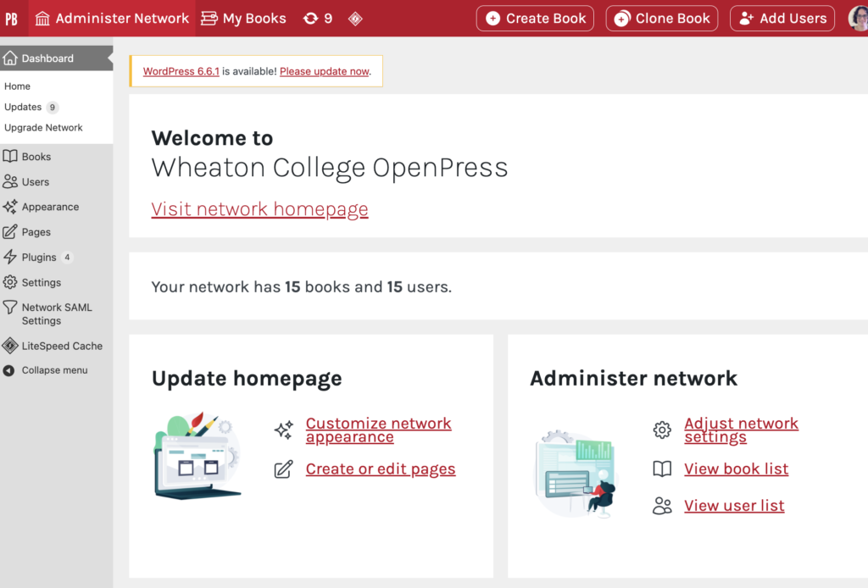868x588 pixels.
Task: Open Appearance from the sidebar
Action: [11, 207]
